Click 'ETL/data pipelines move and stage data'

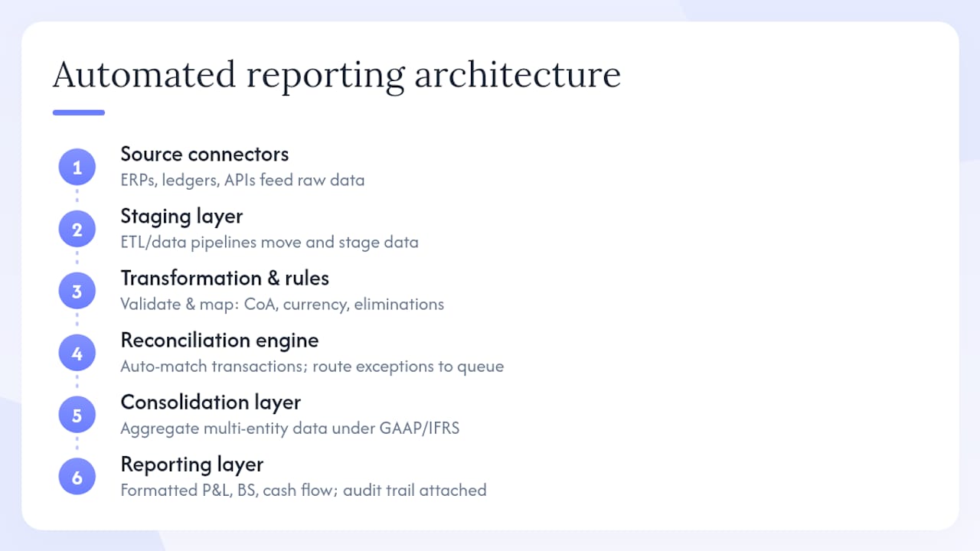point(269,243)
